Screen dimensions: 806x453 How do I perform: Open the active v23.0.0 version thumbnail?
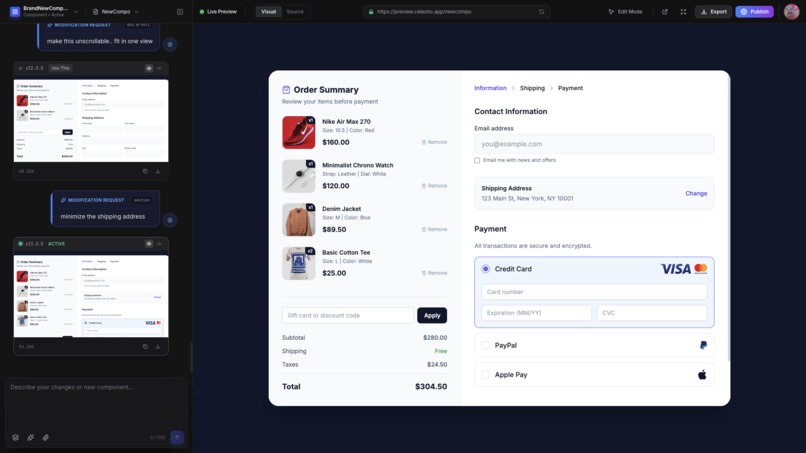click(x=91, y=296)
